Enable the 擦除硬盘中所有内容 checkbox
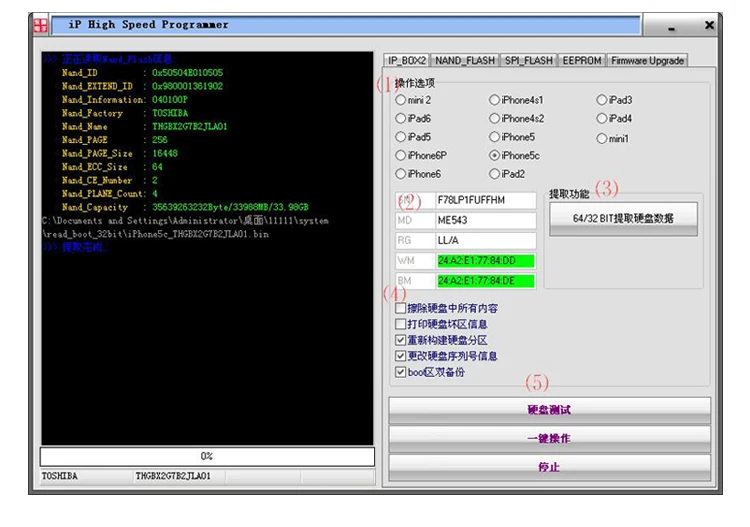The image size is (750, 527). click(400, 308)
